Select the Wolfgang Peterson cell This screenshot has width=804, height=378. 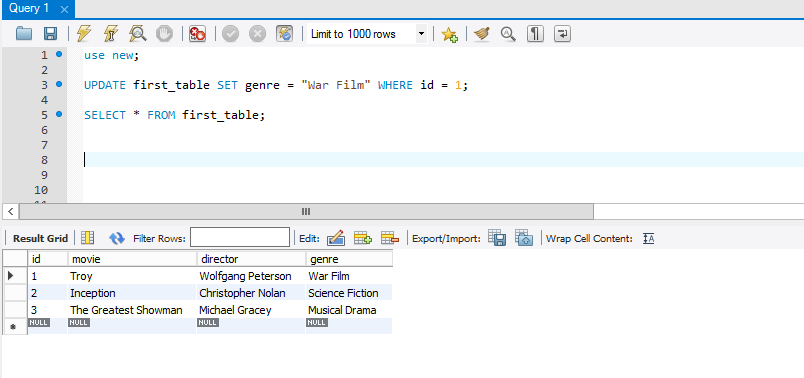click(251, 276)
